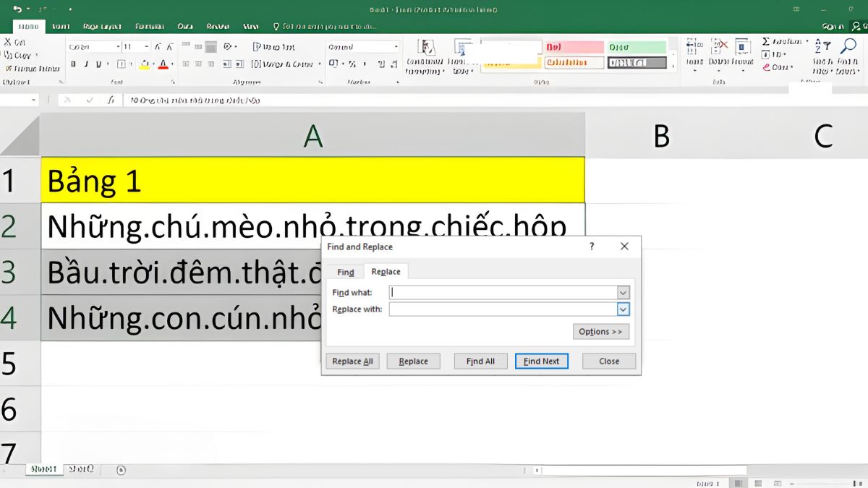Switch to the Find tab
The height and width of the screenshot is (488, 868).
[x=345, y=271]
